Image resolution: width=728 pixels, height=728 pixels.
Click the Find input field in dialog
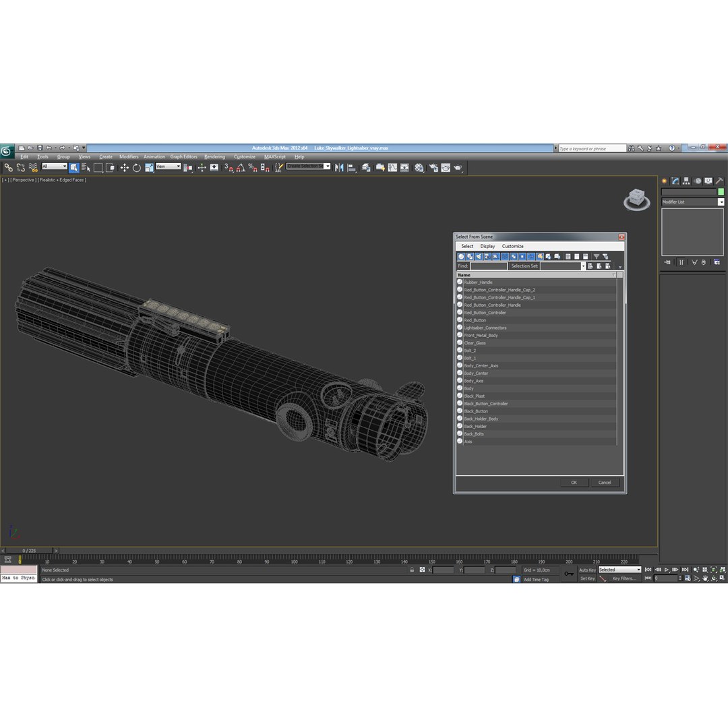[x=489, y=266]
